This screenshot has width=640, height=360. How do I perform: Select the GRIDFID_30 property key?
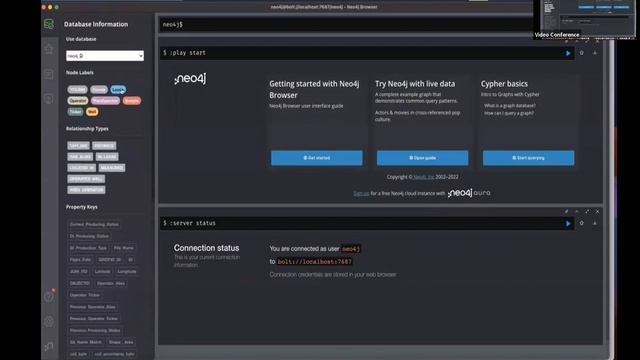[x=109, y=260]
